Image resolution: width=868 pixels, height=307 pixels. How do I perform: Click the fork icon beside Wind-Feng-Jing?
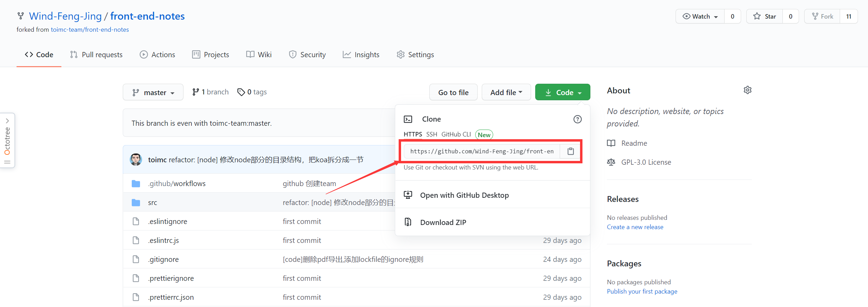point(21,16)
